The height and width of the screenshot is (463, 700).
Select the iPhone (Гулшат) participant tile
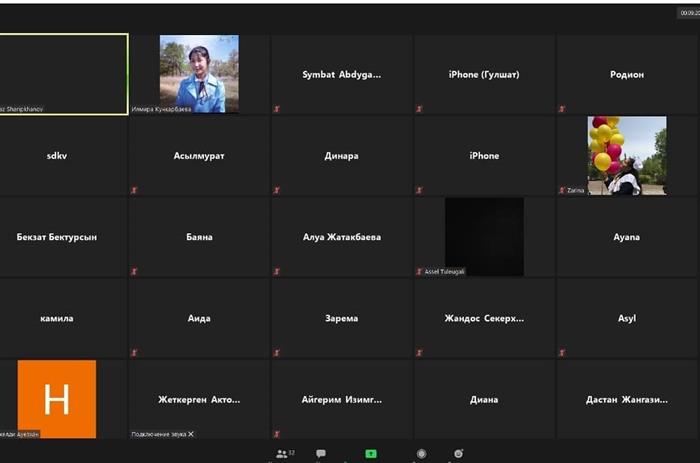[484, 75]
